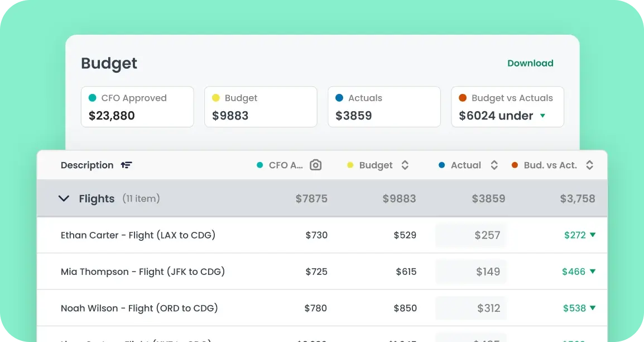Click Flights group actual total $3859
Screen dimensions: 644x342
488,198
